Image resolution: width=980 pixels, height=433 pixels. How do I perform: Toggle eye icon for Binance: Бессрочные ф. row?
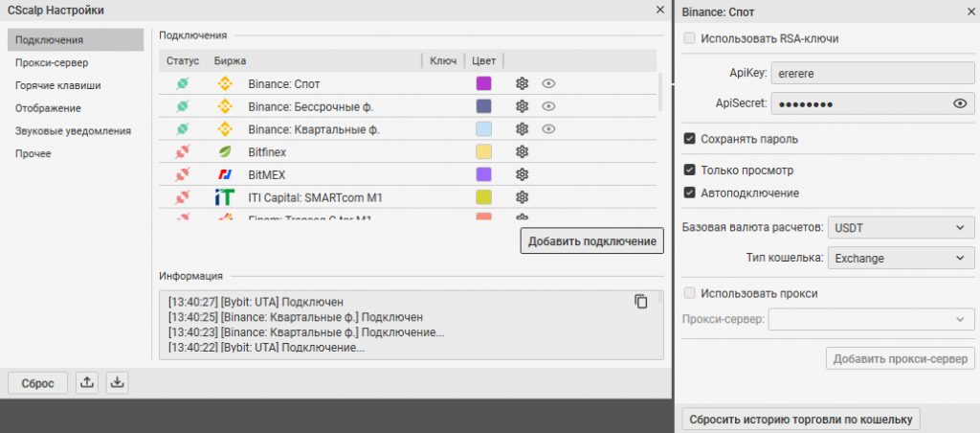tap(548, 106)
